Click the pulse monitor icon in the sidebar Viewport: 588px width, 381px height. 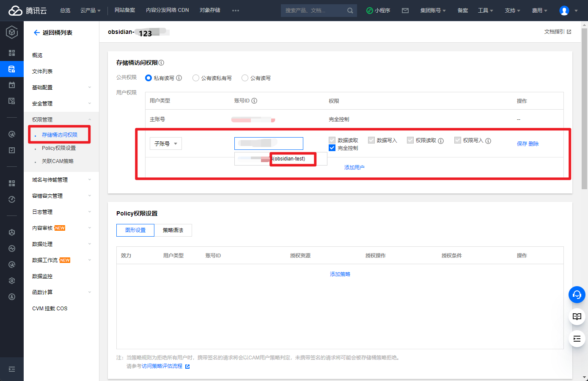pos(12,248)
